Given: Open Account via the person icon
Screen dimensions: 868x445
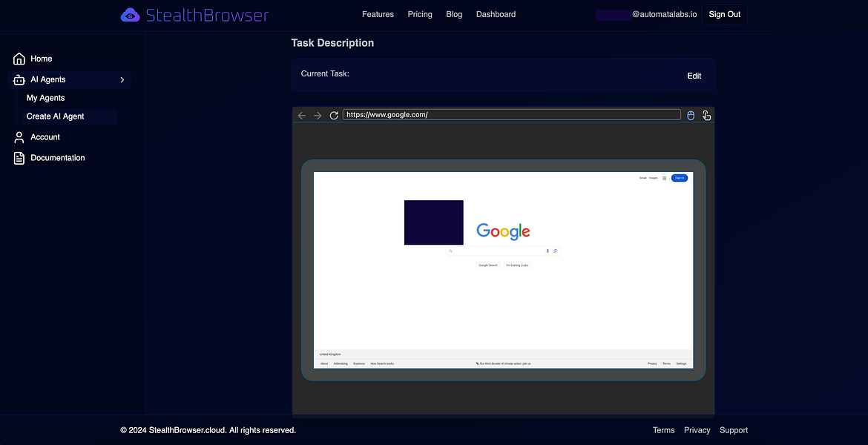Looking at the screenshot, I should tap(19, 137).
